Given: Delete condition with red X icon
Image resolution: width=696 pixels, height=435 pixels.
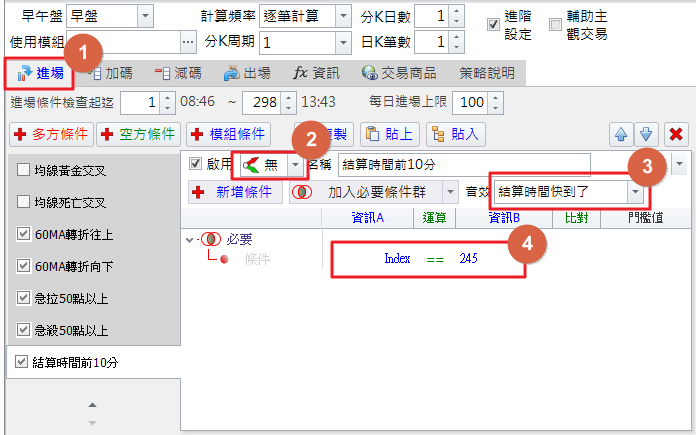Looking at the screenshot, I should [x=676, y=134].
